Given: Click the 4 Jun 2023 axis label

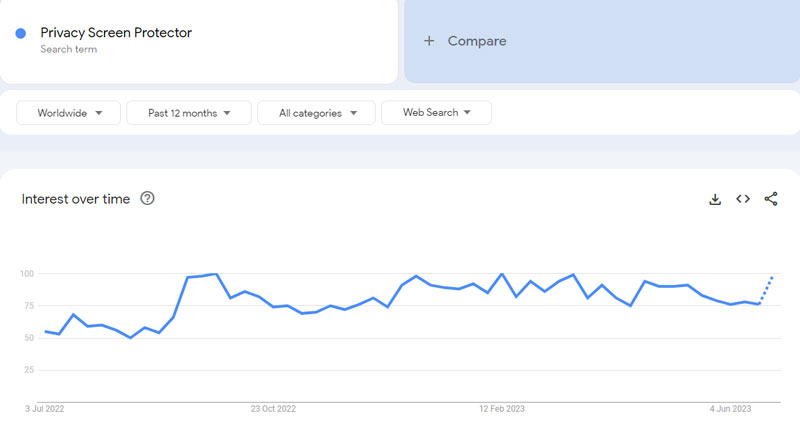Looking at the screenshot, I should 732,409.
